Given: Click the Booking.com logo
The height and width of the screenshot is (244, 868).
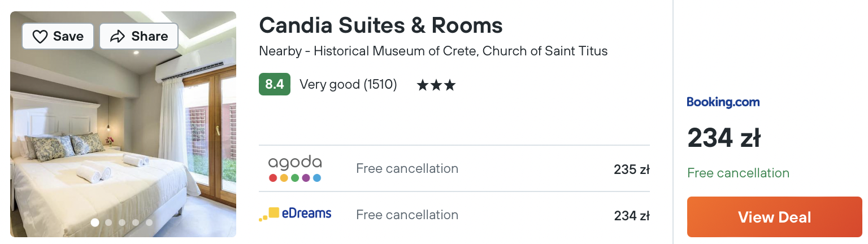Looking at the screenshot, I should [x=723, y=102].
